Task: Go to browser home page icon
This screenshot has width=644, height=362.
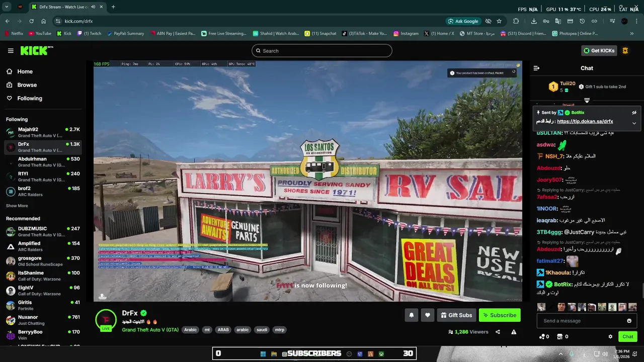Action: (44, 21)
